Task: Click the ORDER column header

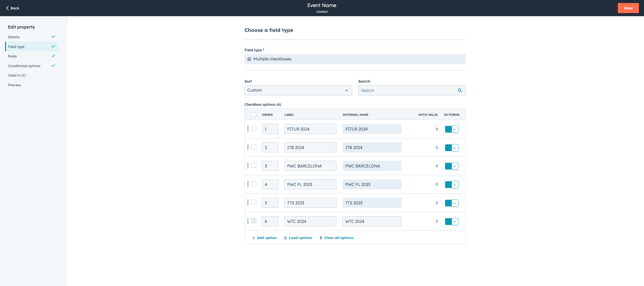Action: click(x=267, y=115)
